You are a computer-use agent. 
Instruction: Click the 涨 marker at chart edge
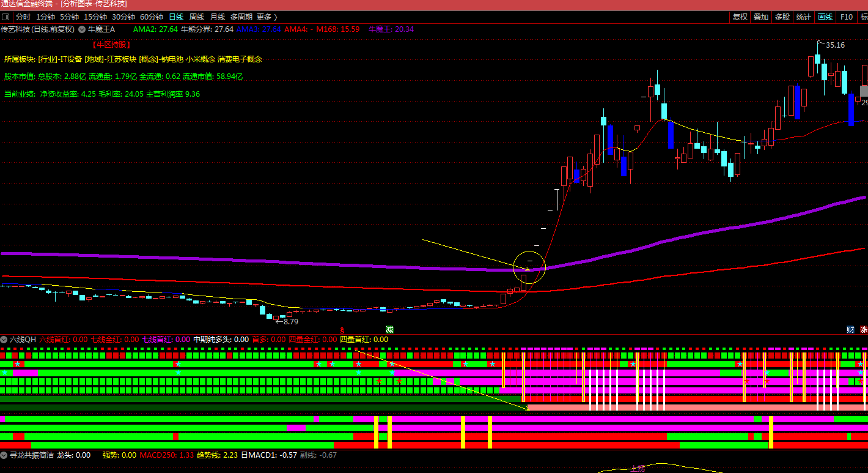pyautogui.click(x=864, y=330)
